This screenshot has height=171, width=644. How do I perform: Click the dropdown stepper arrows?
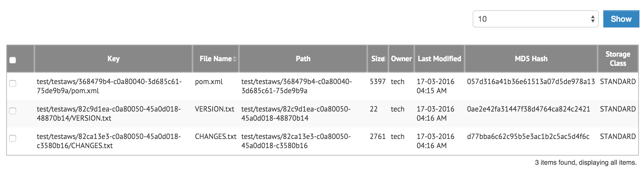pyautogui.click(x=593, y=19)
